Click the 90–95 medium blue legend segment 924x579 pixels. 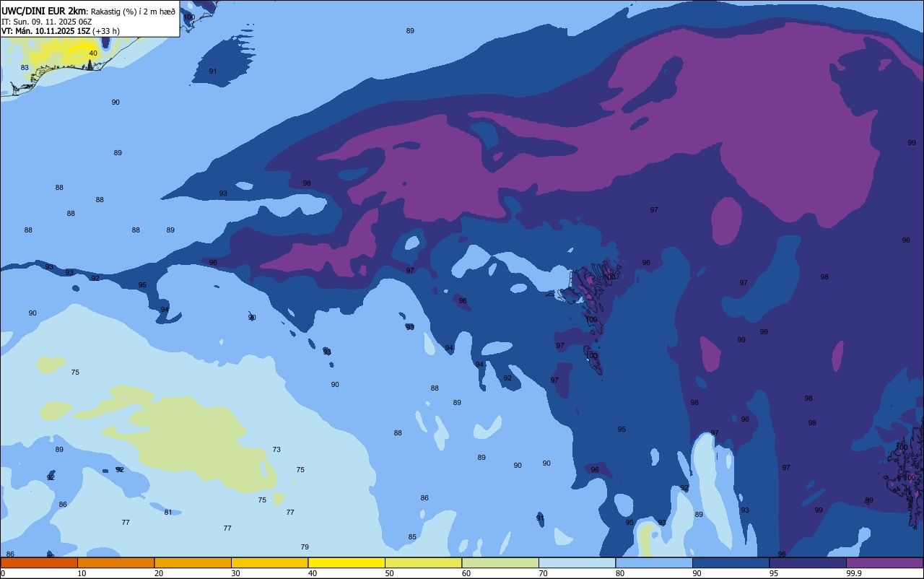click(731, 562)
